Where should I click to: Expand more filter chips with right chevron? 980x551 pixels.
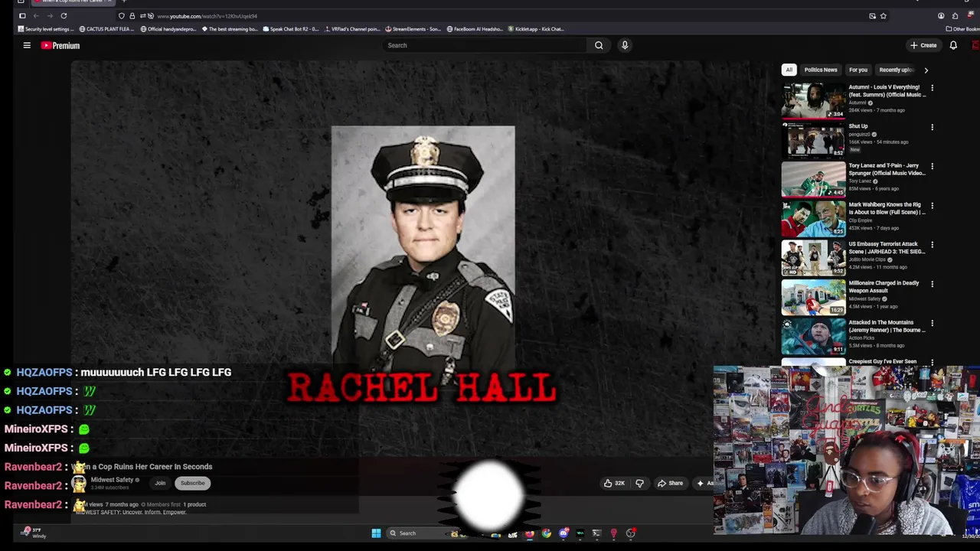coord(926,70)
